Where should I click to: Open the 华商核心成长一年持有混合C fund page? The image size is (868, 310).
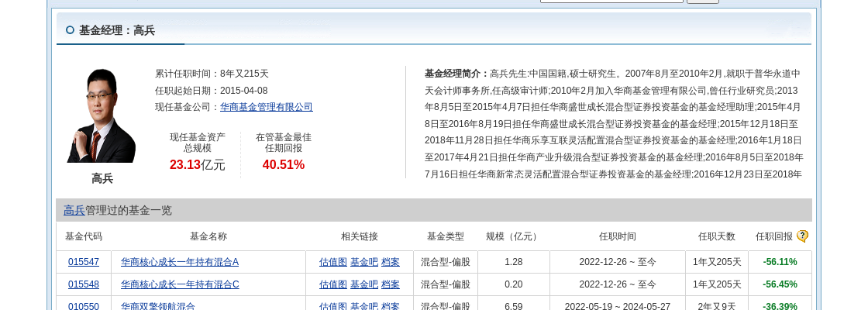[180, 284]
